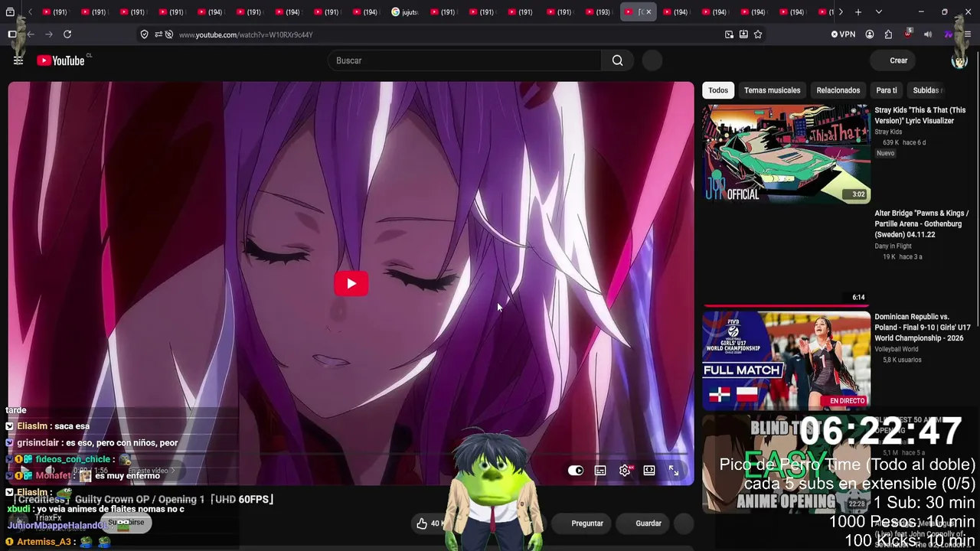Viewport: 980px width, 551px height.
Task: Open the browser account profile icon
Action: [870, 34]
